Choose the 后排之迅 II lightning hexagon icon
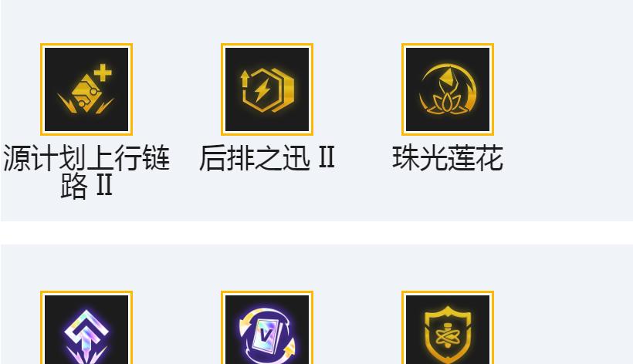 [x=267, y=89]
